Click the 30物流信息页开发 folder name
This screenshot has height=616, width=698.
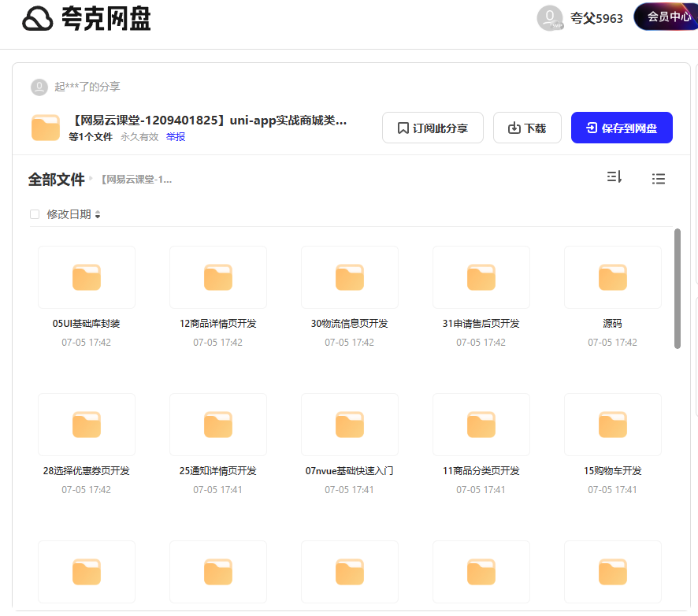tap(350, 324)
